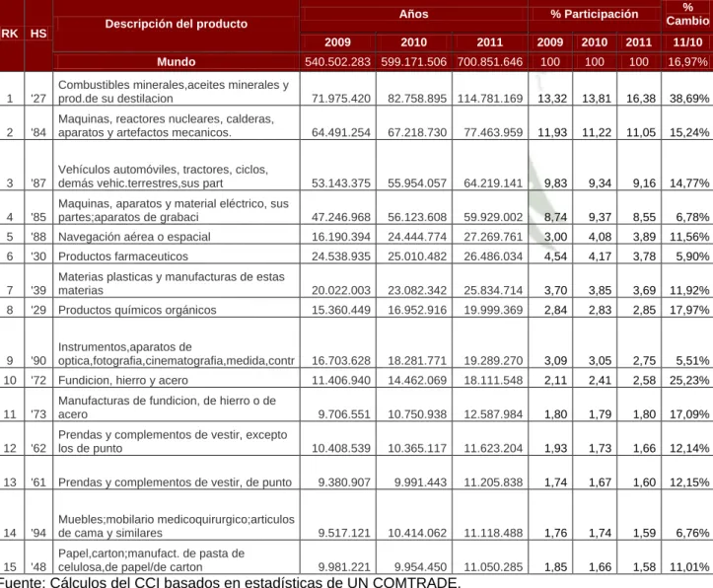Viewport: 713px width, 588px height.
Task: Click participation value 16,38 for fuels
Action: 641,99
